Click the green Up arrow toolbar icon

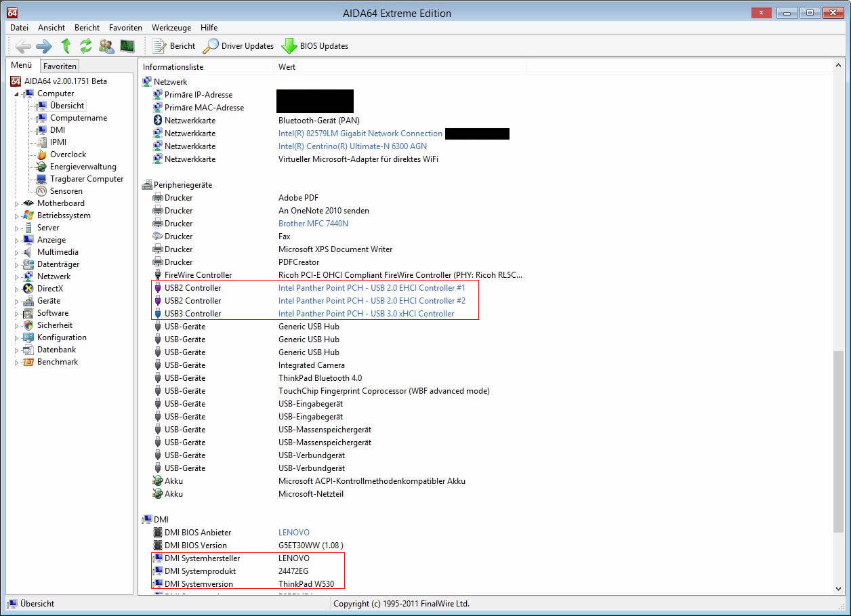coord(66,46)
